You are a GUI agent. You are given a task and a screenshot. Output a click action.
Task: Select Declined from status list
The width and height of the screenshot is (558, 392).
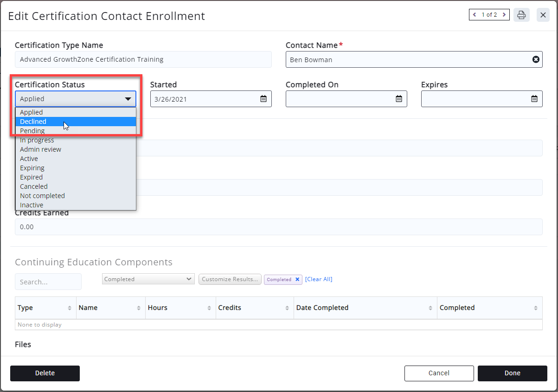coord(33,122)
